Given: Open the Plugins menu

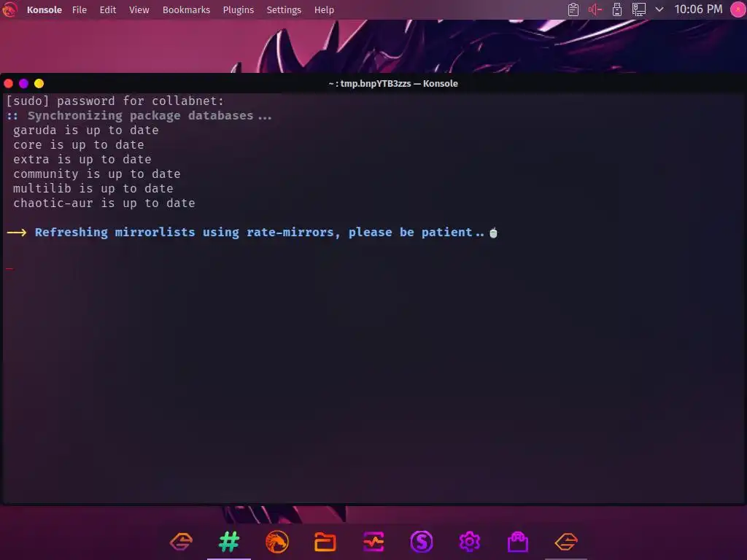Looking at the screenshot, I should pyautogui.click(x=239, y=10).
